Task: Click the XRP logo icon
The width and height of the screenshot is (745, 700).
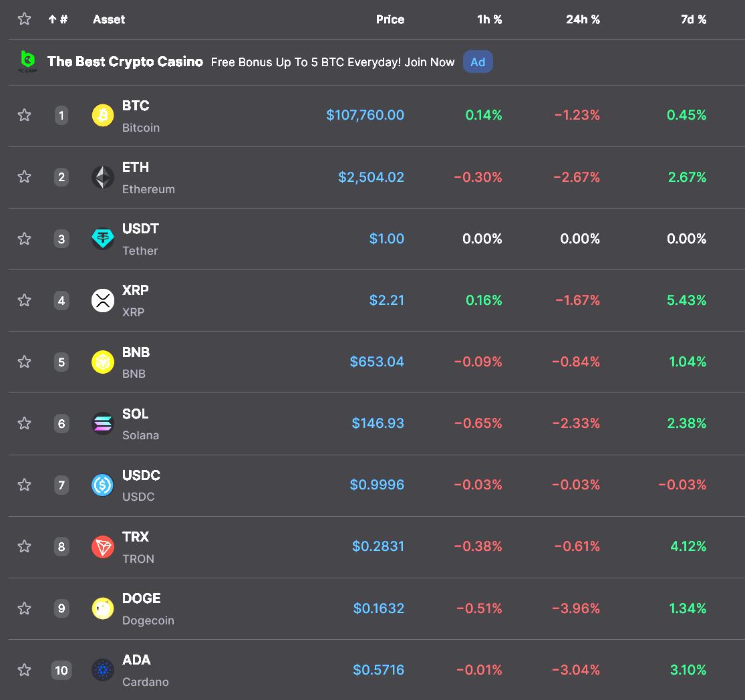Action: tap(103, 301)
